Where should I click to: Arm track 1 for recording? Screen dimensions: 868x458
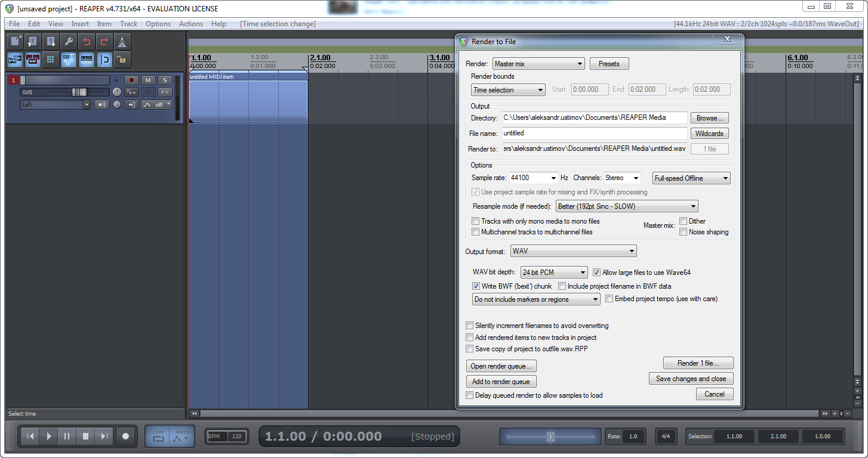coord(131,81)
